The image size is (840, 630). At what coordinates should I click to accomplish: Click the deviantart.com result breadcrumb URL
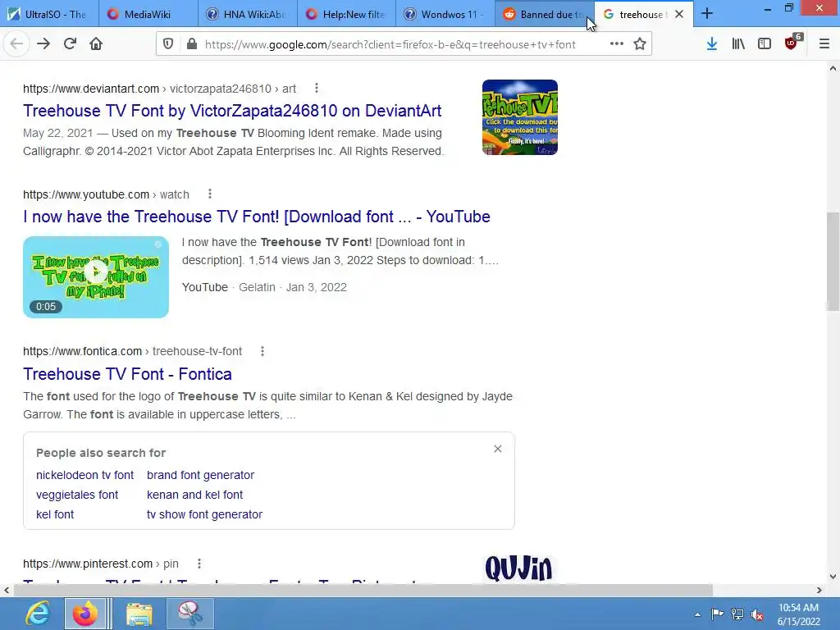[160, 89]
